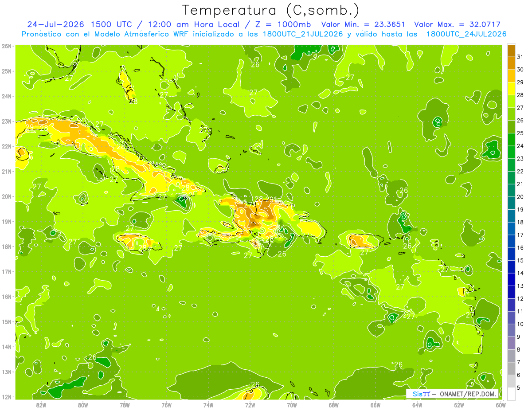Click the 26N latitude label

click(x=6, y=46)
